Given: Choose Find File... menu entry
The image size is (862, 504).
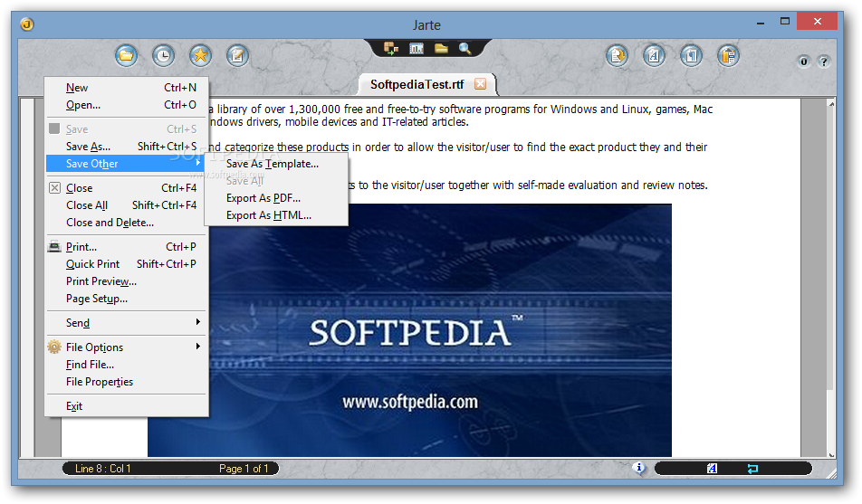Looking at the screenshot, I should coord(128,365).
